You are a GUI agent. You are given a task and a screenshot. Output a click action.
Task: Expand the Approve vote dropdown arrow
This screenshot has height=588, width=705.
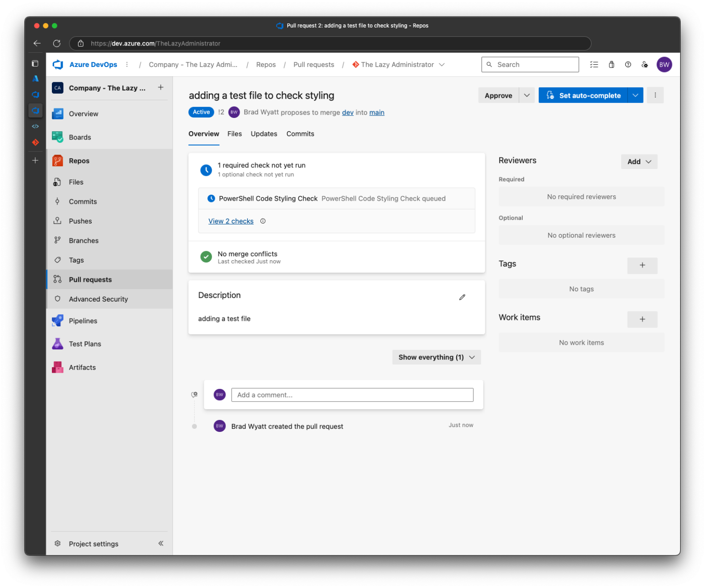point(527,95)
